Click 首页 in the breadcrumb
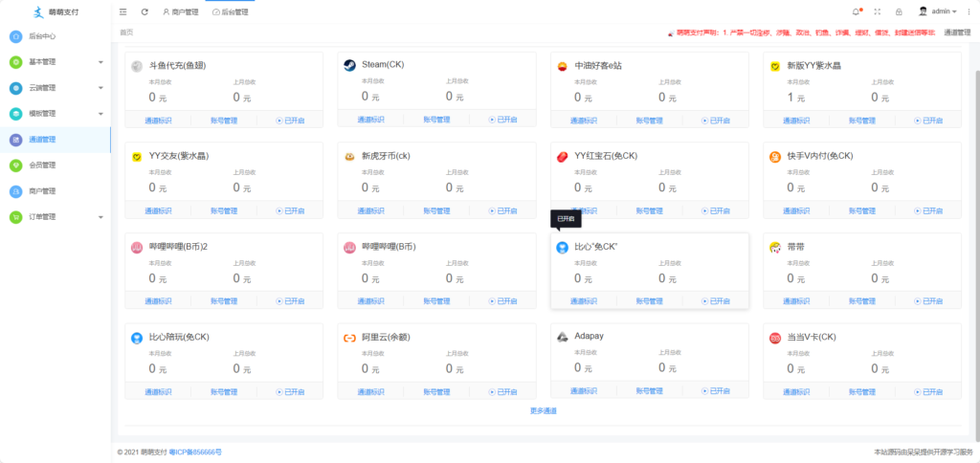 (x=126, y=33)
